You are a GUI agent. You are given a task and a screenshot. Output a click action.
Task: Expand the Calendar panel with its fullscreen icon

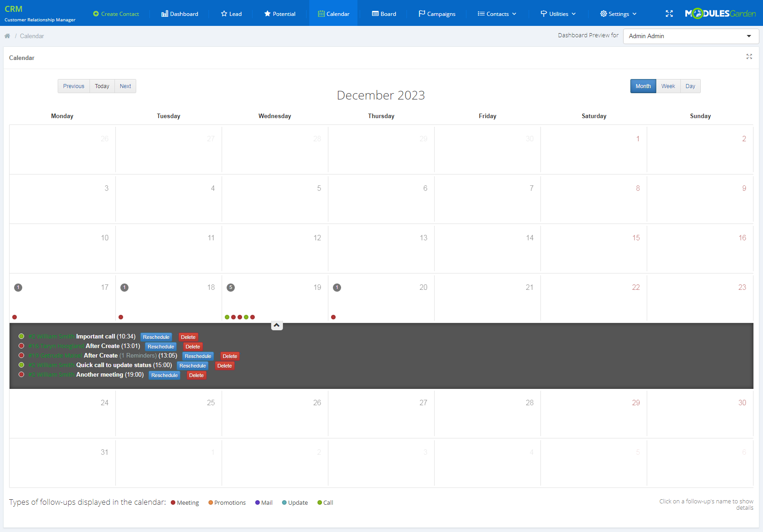point(749,57)
